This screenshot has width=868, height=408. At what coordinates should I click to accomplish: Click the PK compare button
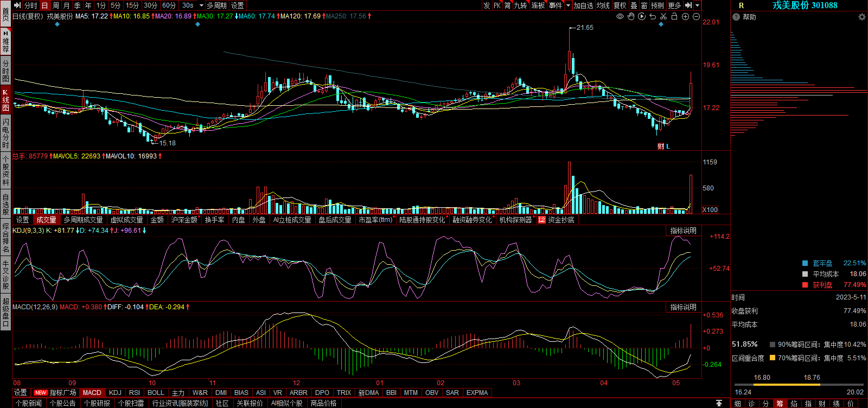497,5
